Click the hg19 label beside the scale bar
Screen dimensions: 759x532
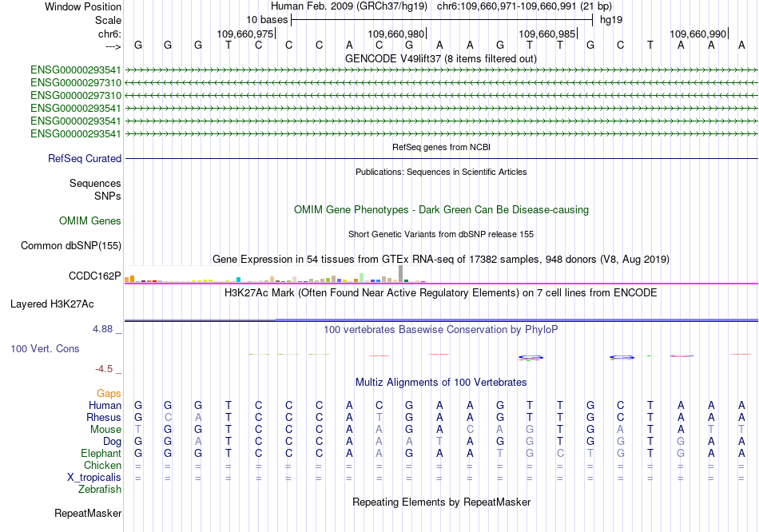611,20
